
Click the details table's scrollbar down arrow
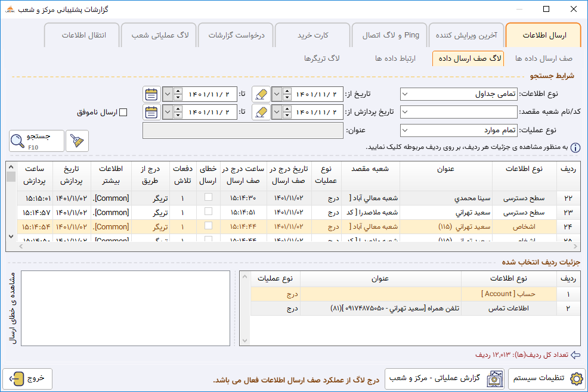245,341
